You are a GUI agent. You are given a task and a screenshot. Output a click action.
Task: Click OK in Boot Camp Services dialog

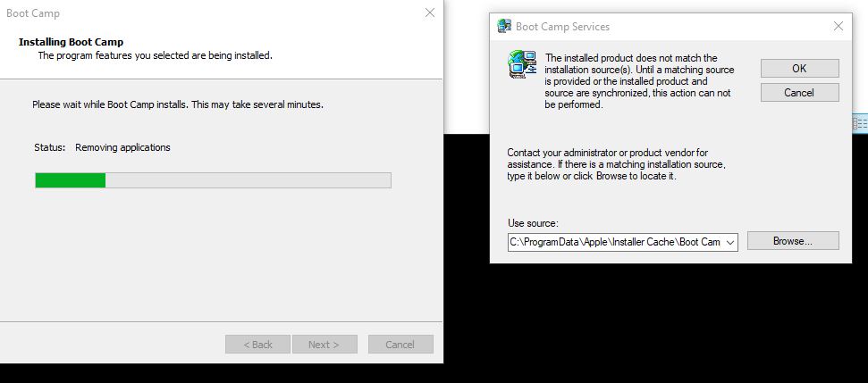799,69
